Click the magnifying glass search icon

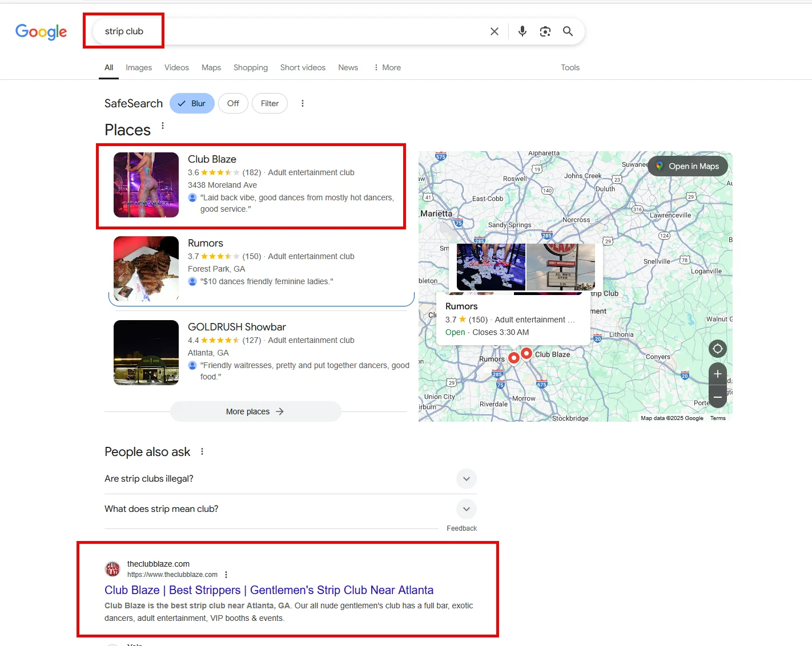pyautogui.click(x=568, y=31)
